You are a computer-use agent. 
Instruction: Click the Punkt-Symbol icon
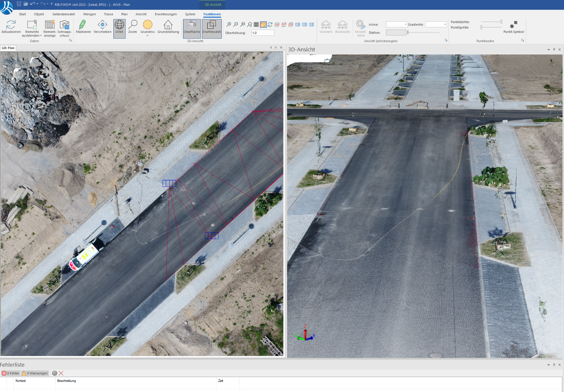pos(513,25)
